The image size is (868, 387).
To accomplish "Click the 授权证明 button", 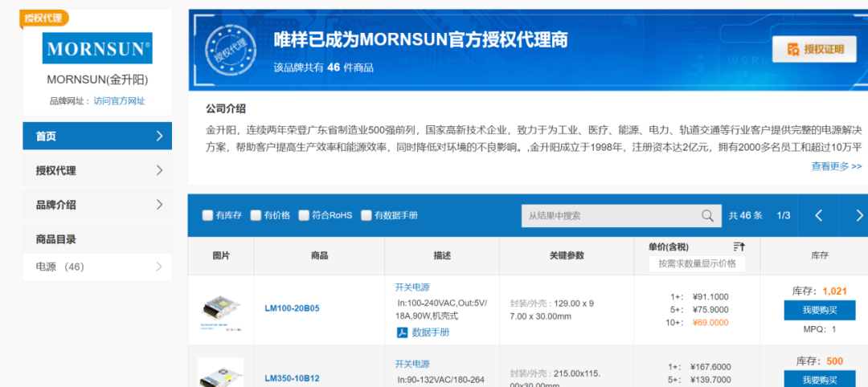I will pos(814,49).
